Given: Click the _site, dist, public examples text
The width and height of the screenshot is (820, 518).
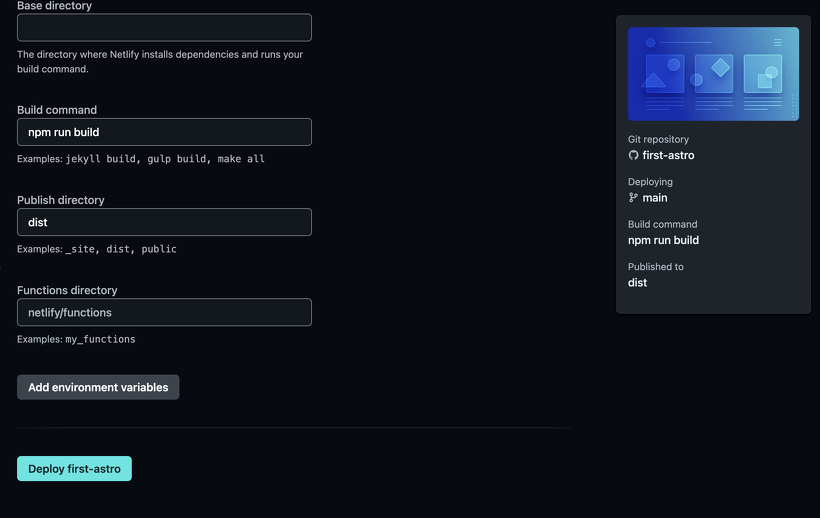Looking at the screenshot, I should (x=97, y=249).
